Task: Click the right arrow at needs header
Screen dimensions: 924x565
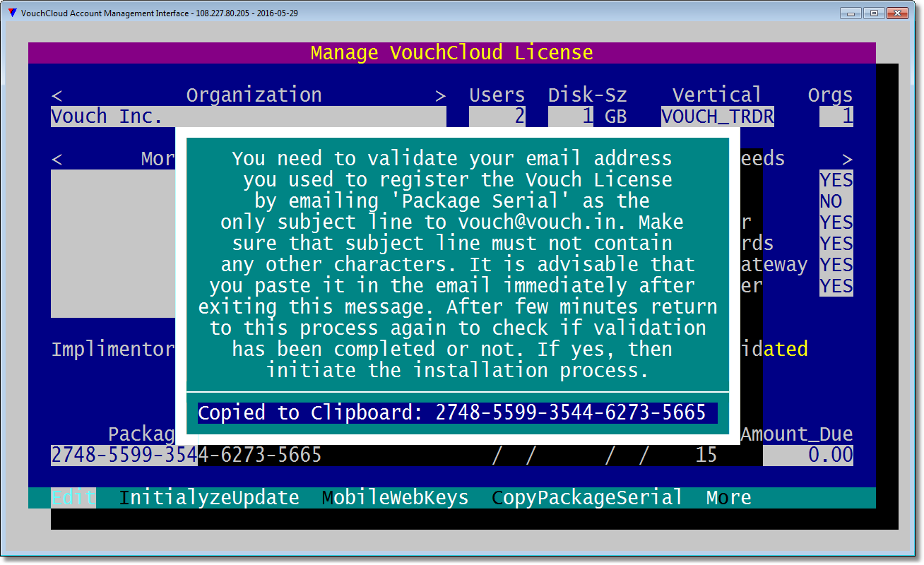Action: pos(848,159)
